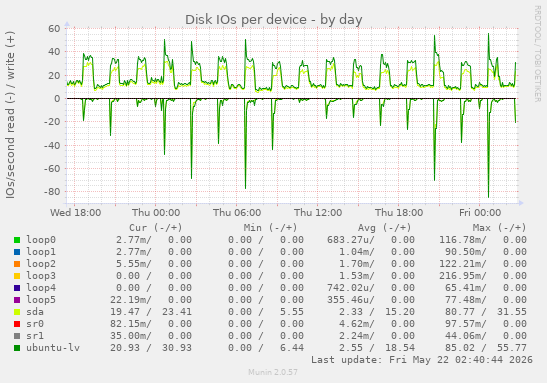The width and height of the screenshot is (547, 383).
Task: Click the Thu 18:00 axis label
Action: [x=399, y=213]
